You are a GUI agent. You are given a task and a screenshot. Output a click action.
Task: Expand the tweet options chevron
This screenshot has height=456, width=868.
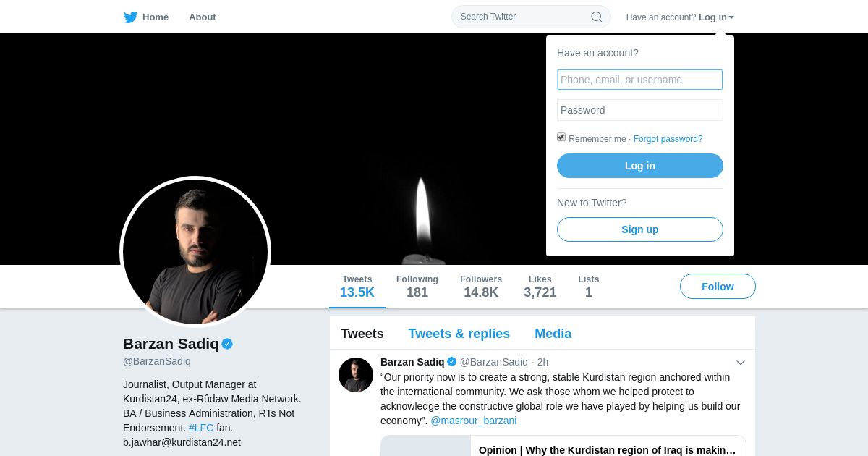click(740, 363)
